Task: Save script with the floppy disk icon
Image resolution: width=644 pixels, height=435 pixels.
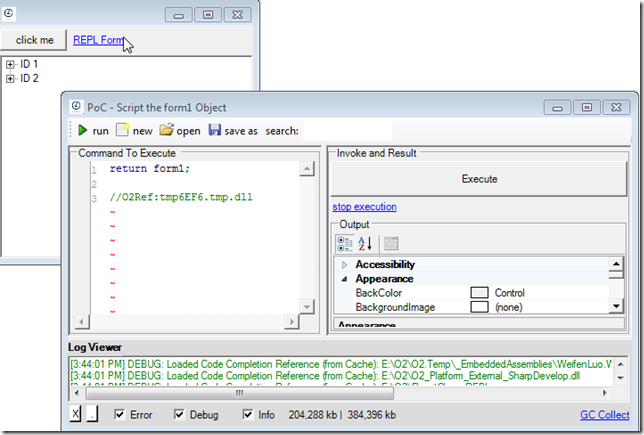Action: [x=214, y=130]
